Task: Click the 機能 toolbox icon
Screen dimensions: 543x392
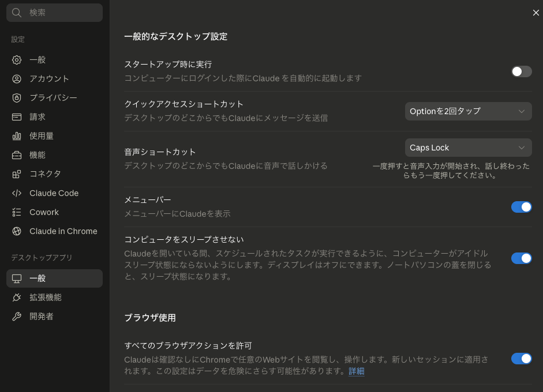Action: click(17, 155)
